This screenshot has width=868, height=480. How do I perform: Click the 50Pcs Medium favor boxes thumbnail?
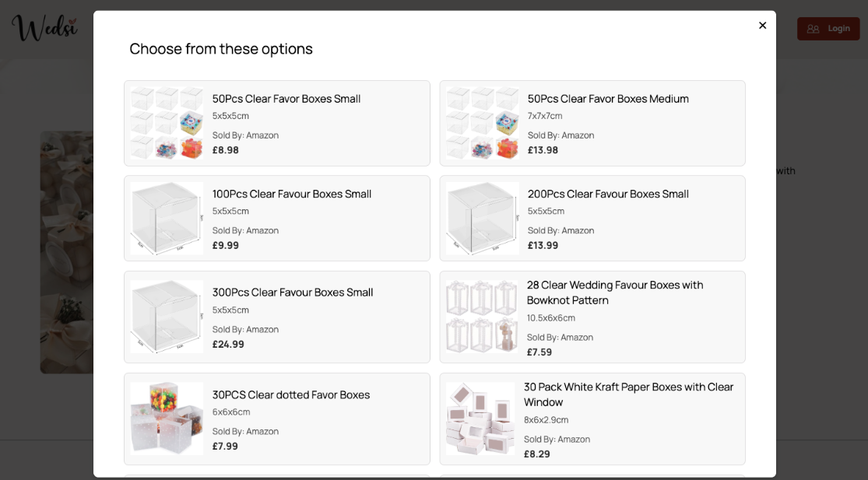pyautogui.click(x=481, y=123)
